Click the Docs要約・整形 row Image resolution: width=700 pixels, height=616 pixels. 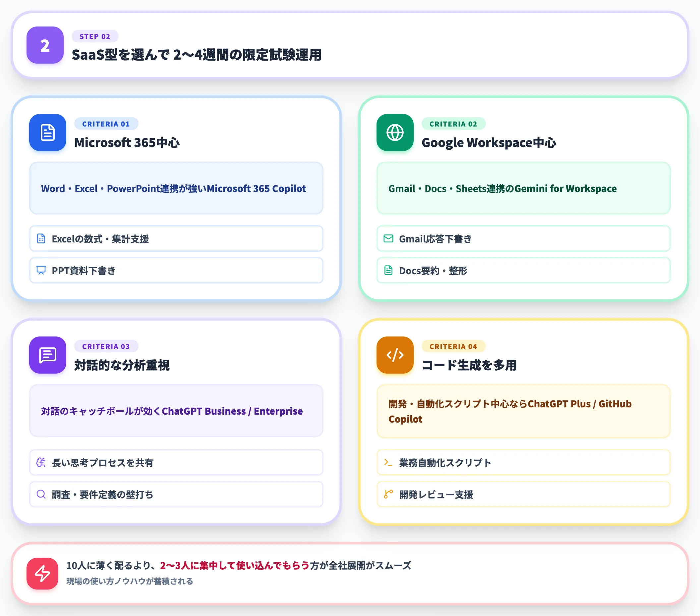pos(524,270)
